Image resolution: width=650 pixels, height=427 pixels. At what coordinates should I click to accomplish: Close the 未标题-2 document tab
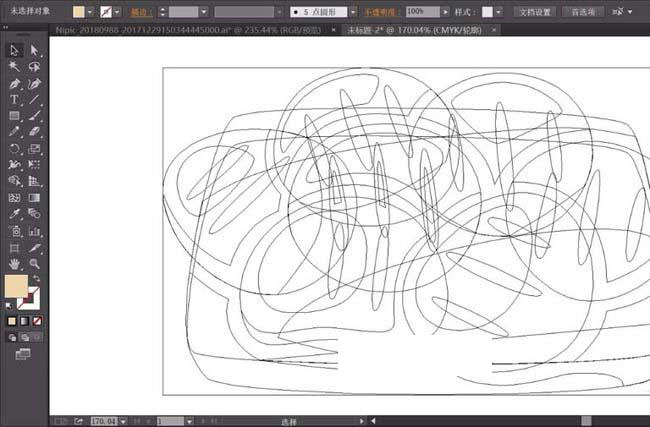pyautogui.click(x=494, y=30)
